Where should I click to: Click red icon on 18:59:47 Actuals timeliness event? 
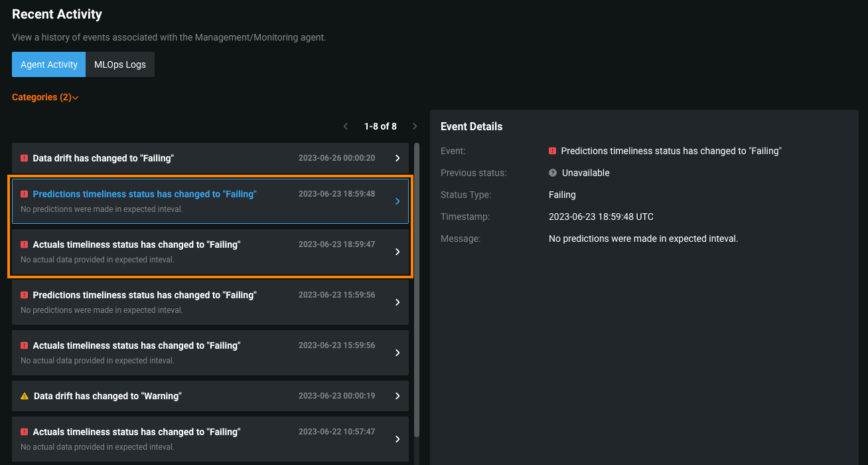point(24,244)
